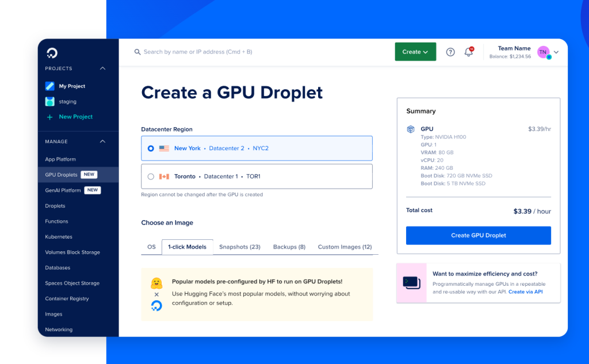589x364 pixels.
Task: Click the Boot Disk: 5 TB NVMe SSD line
Action: pyautogui.click(x=453, y=183)
